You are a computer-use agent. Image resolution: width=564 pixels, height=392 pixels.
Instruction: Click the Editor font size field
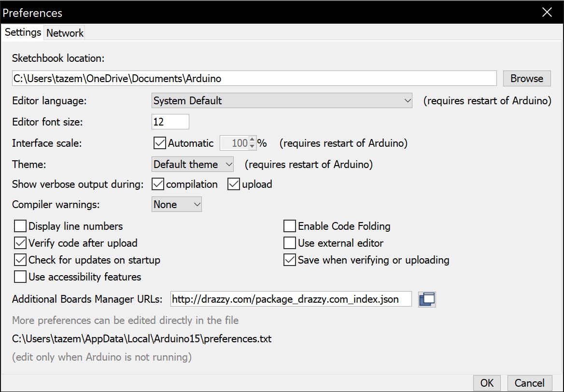coord(170,122)
